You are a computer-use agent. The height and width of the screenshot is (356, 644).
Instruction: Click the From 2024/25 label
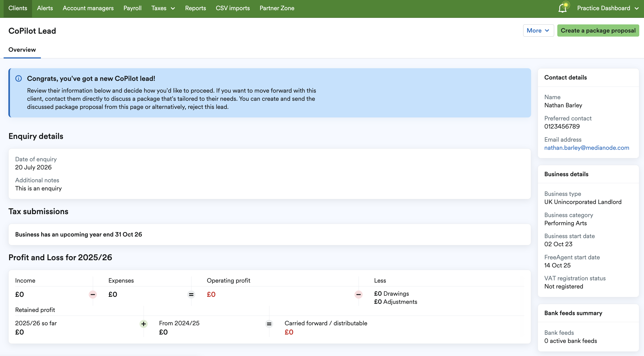coord(179,323)
